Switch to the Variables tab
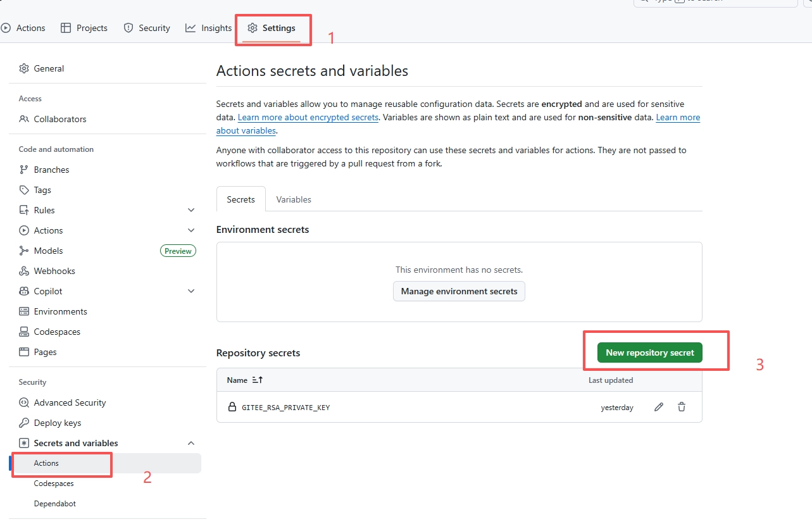 point(294,199)
